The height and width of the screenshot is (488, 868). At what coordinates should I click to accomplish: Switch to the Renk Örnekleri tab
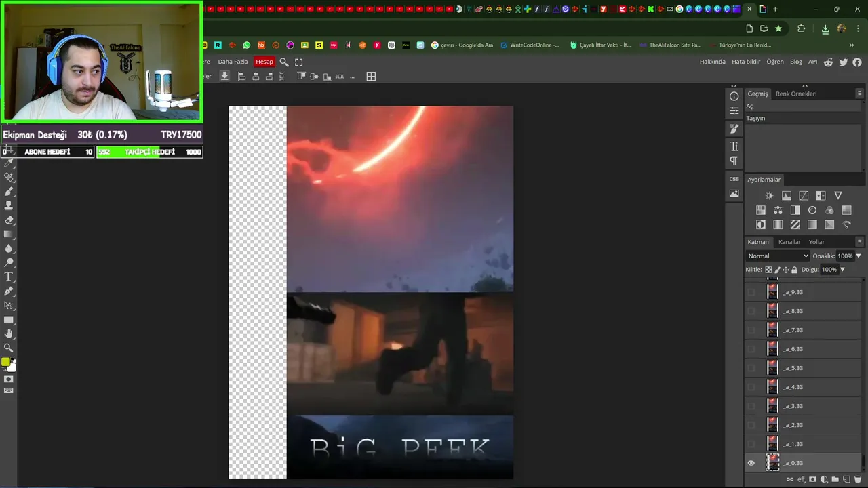796,94
